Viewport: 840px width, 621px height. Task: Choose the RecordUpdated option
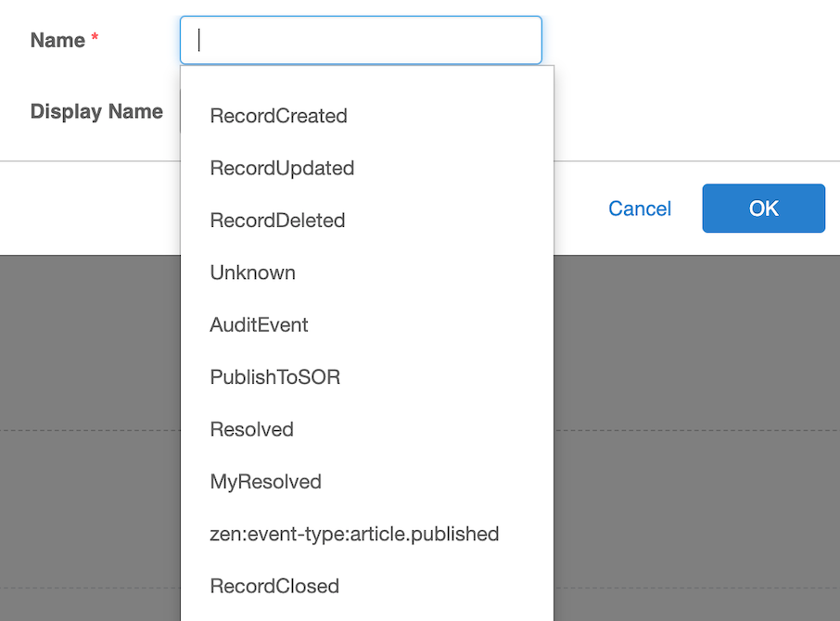[367, 168]
